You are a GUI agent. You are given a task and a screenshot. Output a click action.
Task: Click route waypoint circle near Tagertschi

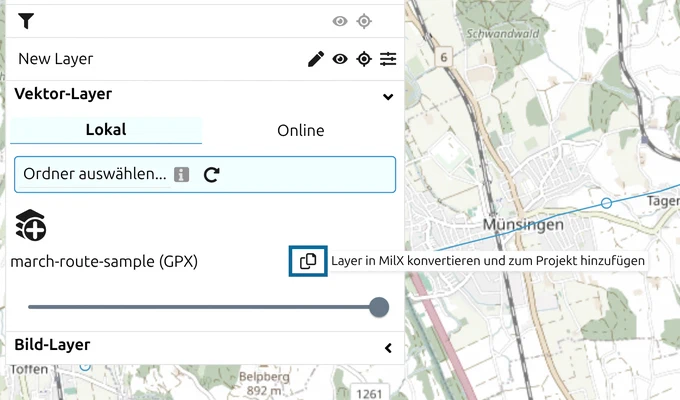607,203
